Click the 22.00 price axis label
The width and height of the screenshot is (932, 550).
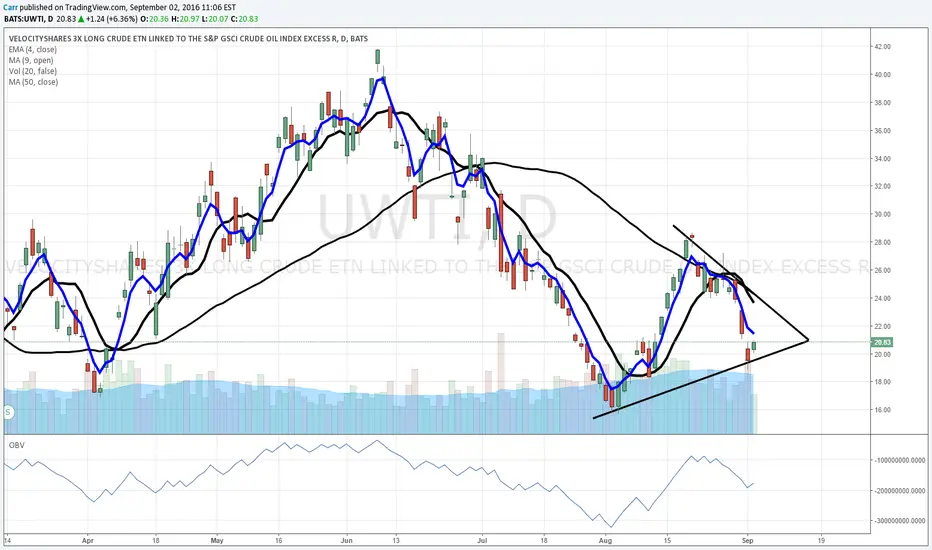click(883, 326)
